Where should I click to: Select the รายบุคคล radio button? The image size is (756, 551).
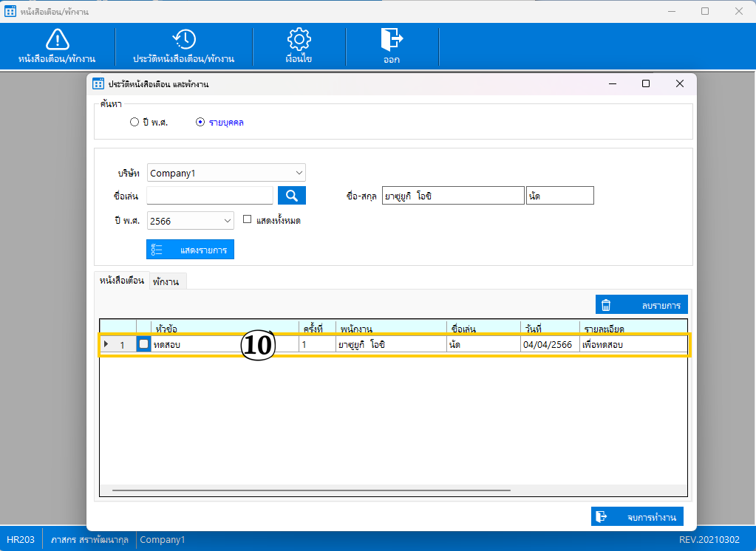pyautogui.click(x=200, y=122)
